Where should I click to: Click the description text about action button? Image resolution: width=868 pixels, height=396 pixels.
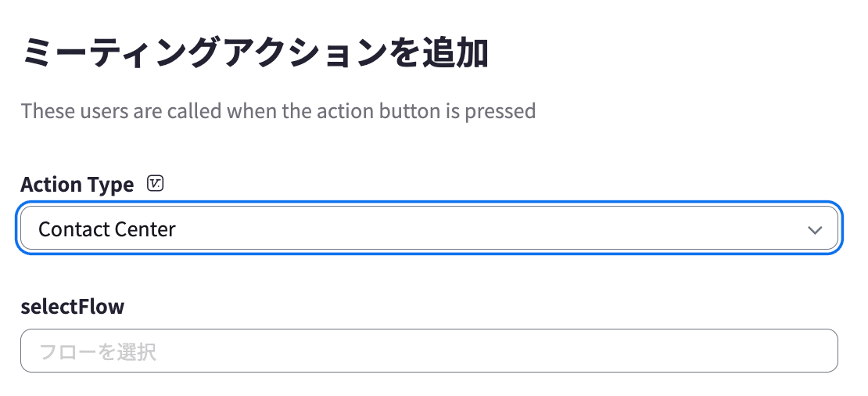point(278,111)
